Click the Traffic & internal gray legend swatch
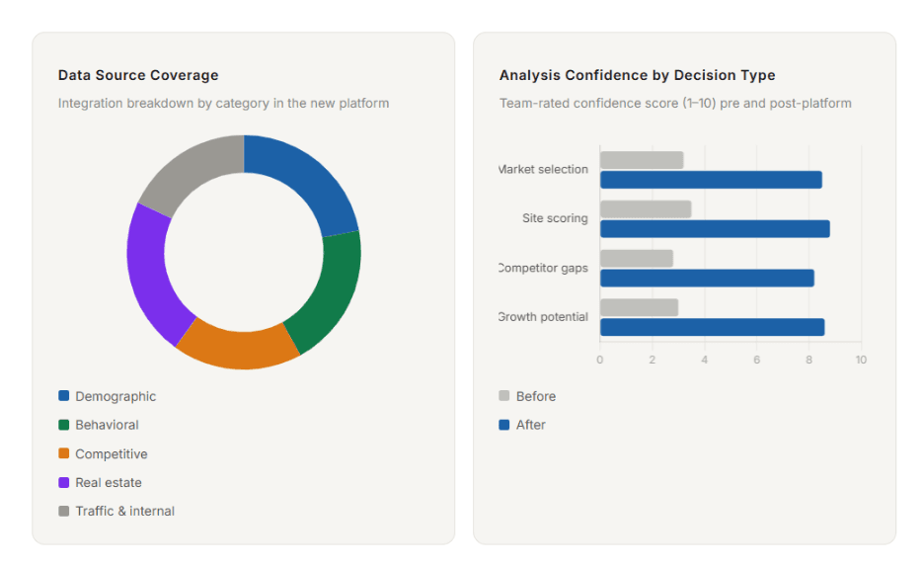The height and width of the screenshot is (567, 924). 63,511
